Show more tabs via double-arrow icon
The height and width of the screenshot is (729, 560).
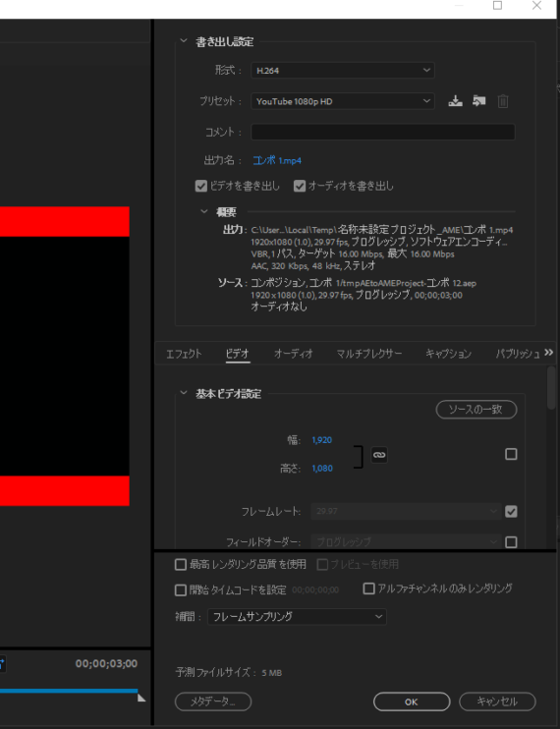pyautogui.click(x=549, y=353)
